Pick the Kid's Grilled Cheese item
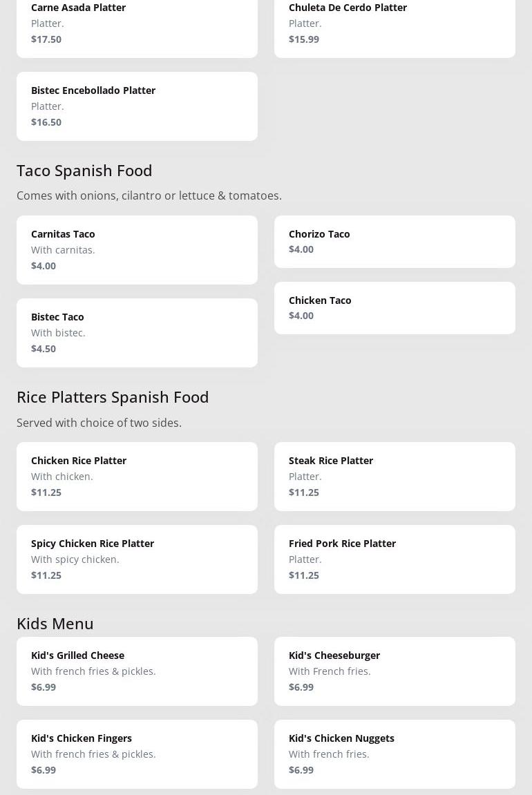The image size is (532, 795). click(x=137, y=671)
